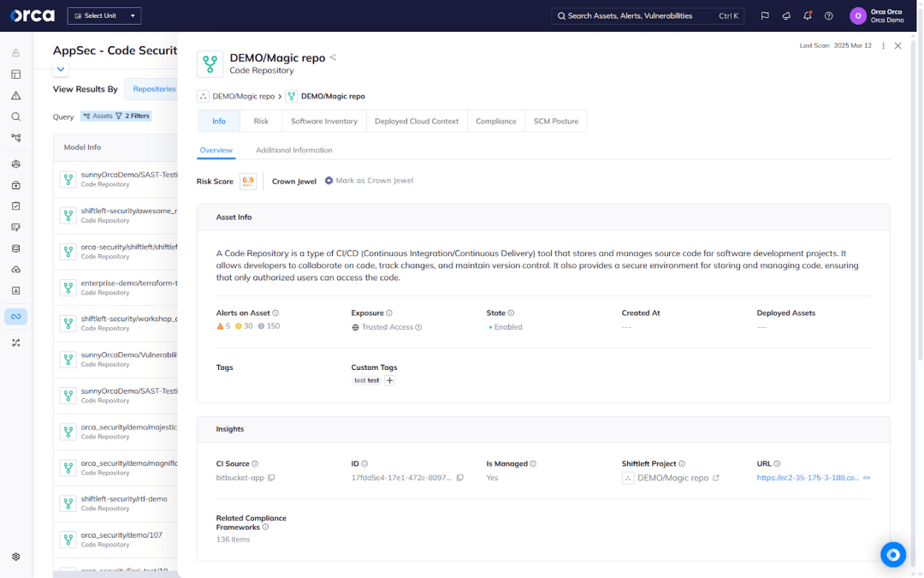Select the Repositories view button
This screenshot has height=578, width=924.
click(x=151, y=89)
